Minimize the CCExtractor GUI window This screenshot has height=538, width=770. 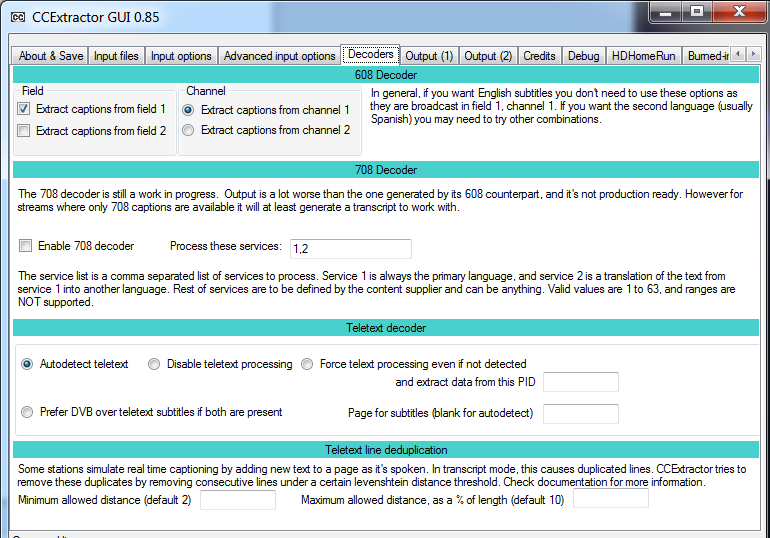[665, 12]
